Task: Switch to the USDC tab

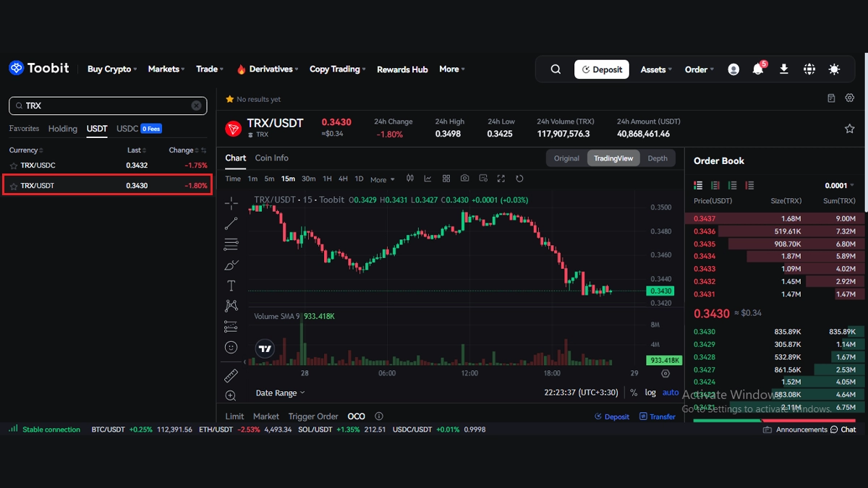Action: coord(127,129)
